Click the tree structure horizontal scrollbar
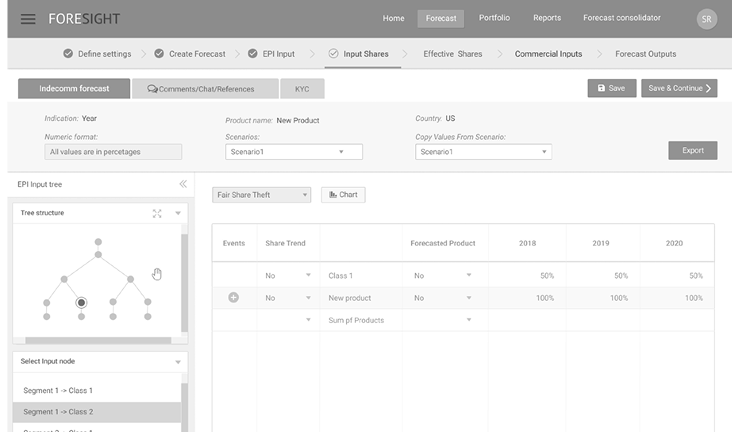 click(x=98, y=341)
